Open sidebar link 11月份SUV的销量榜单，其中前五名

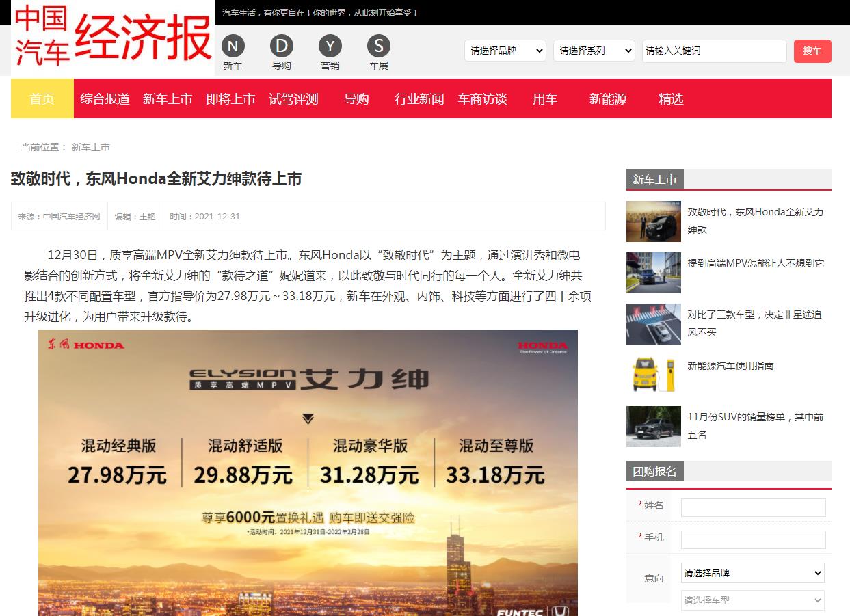(755, 426)
